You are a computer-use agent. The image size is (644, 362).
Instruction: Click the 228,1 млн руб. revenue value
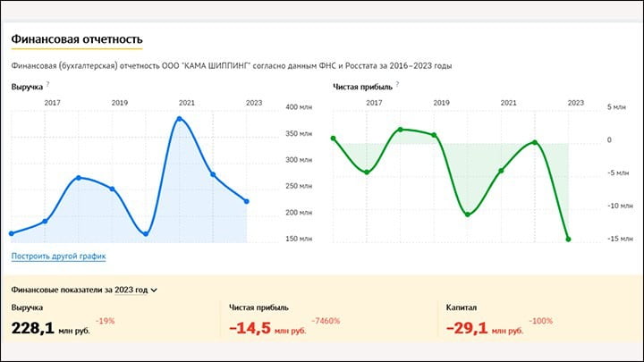click(x=49, y=328)
